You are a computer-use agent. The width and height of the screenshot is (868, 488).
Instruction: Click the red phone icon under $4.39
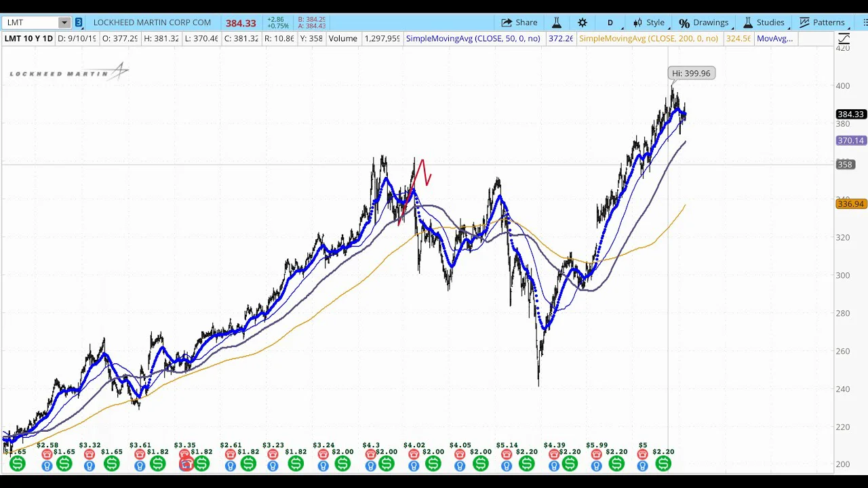554,455
